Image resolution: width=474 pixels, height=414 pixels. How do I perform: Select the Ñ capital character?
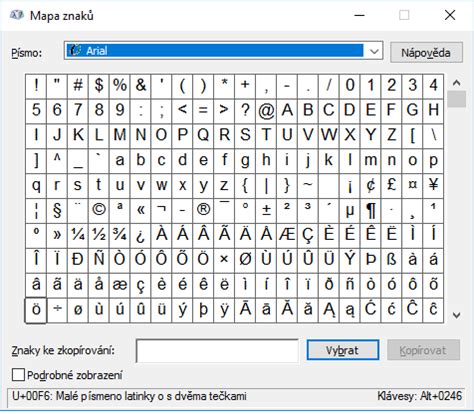[x=99, y=260]
